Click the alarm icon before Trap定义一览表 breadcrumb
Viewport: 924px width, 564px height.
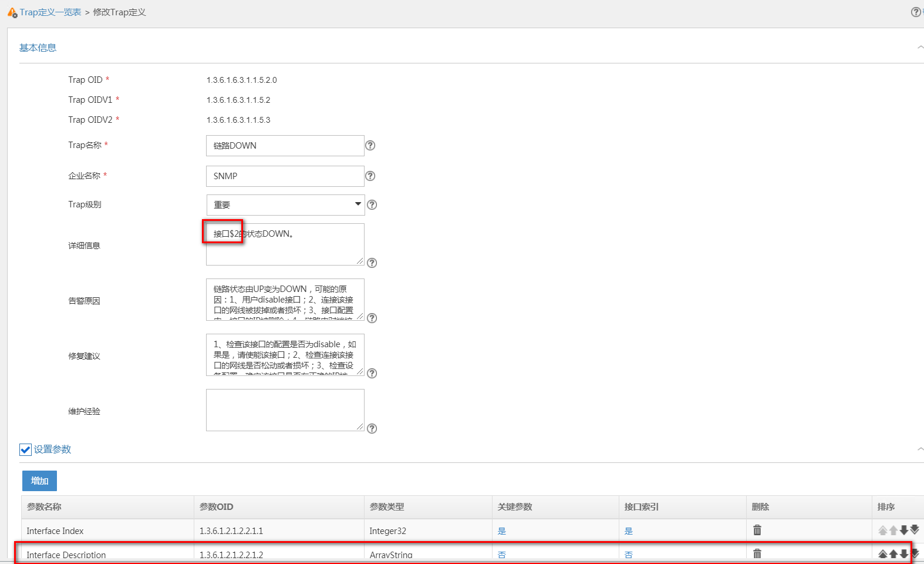(12, 12)
